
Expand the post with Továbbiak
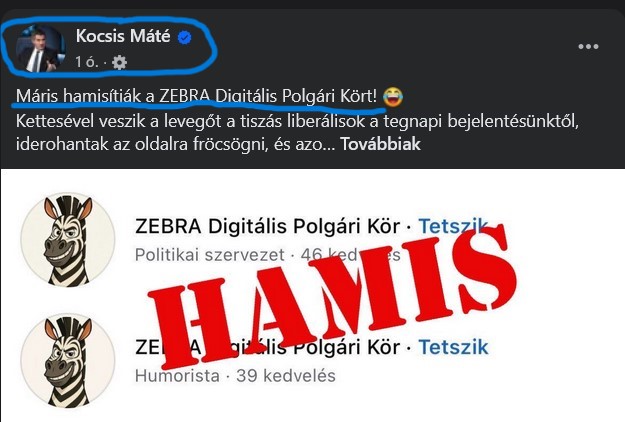380,144
